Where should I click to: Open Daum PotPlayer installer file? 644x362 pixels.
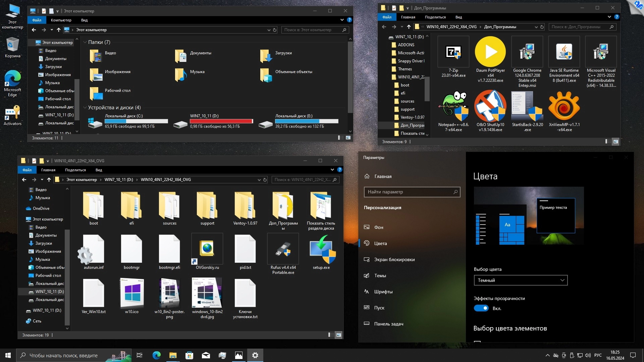point(490,52)
